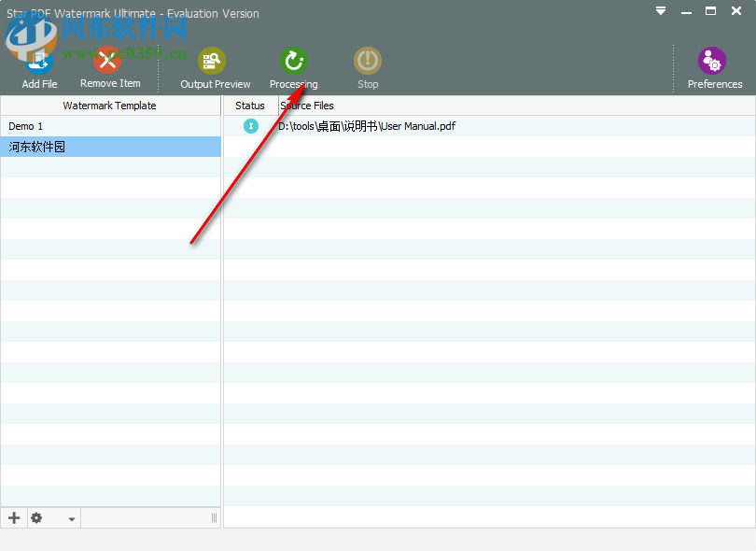Image resolution: width=756 pixels, height=551 pixels.
Task: Click the grip handle in template footer
Action: point(214,518)
